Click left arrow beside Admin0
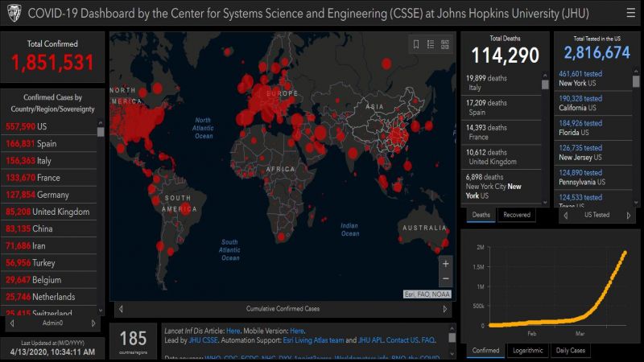 click(12, 323)
